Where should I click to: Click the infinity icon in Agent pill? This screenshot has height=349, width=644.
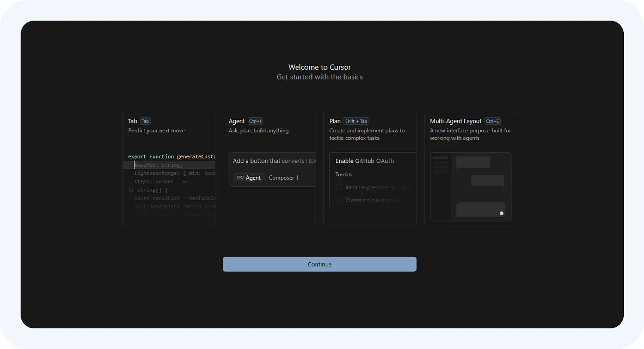pyautogui.click(x=240, y=178)
